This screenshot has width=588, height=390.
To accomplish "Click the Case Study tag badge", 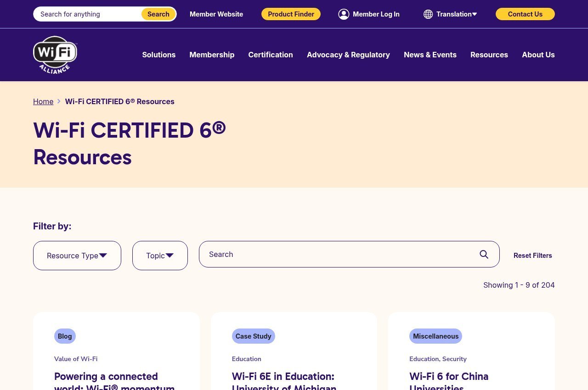I will (x=254, y=336).
